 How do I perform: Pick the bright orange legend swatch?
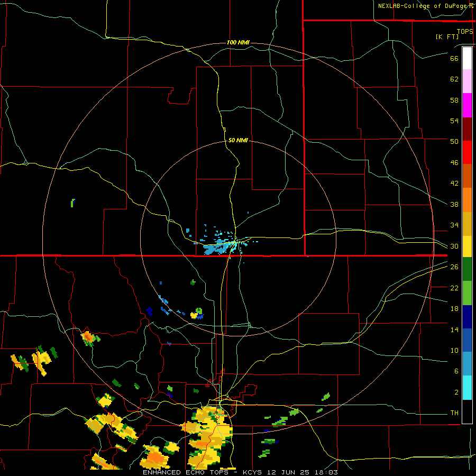coord(467,200)
